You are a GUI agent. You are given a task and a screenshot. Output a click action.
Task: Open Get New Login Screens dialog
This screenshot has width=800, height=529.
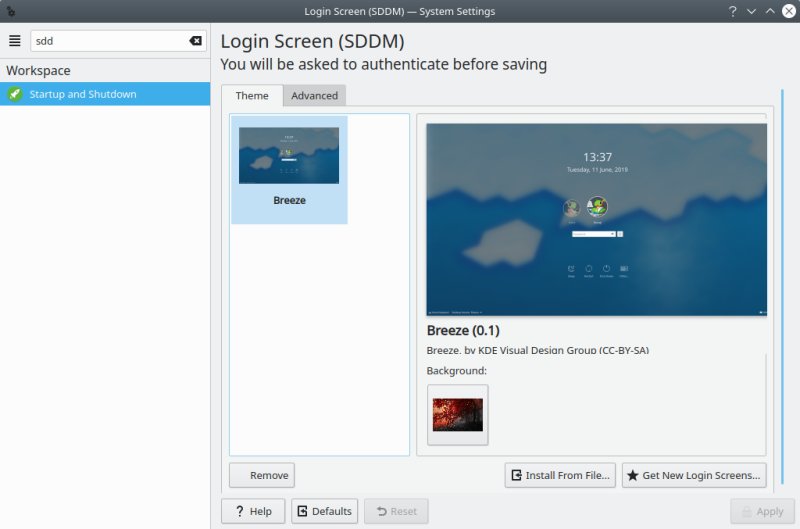(694, 475)
